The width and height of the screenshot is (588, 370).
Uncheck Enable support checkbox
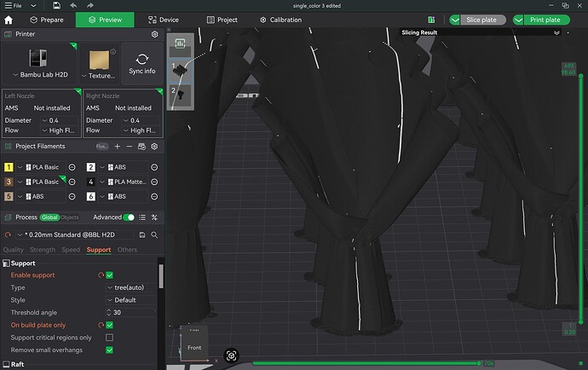pos(109,275)
